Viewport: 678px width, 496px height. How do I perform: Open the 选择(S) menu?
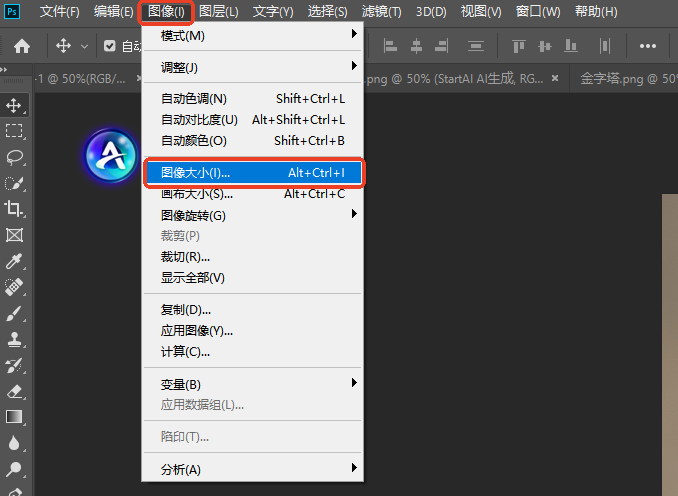pyautogui.click(x=327, y=11)
